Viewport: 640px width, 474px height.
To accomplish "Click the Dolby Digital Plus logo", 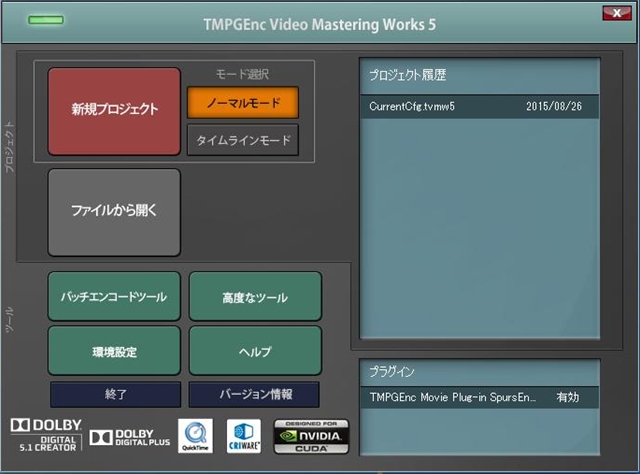I will click(x=129, y=438).
